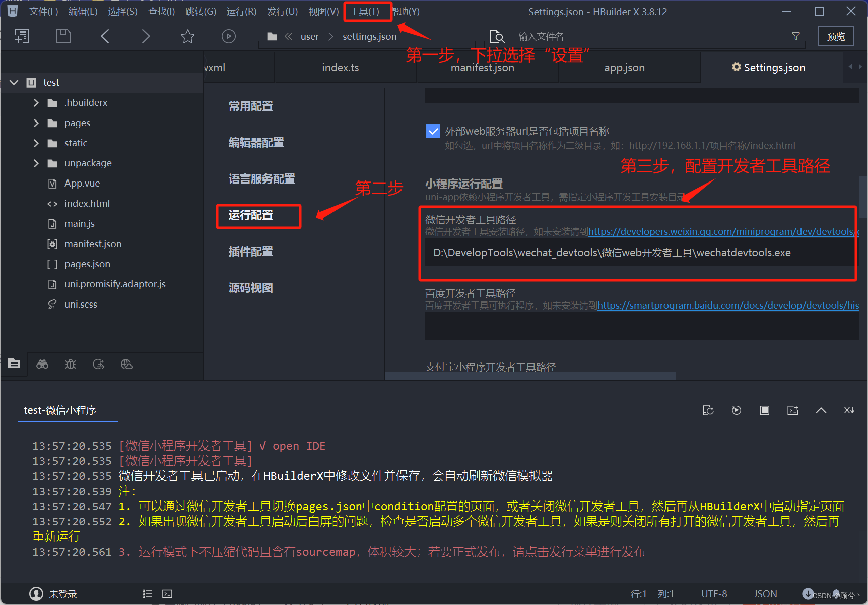Expand the static folder
The height and width of the screenshot is (605, 868).
tap(36, 143)
